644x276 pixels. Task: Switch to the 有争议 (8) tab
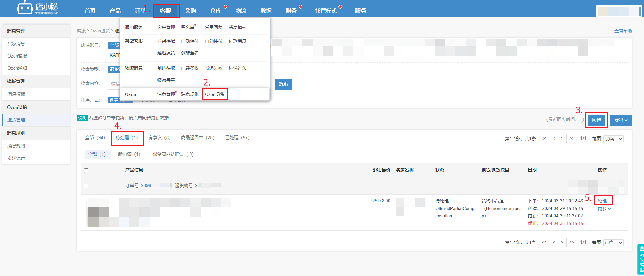(x=159, y=137)
